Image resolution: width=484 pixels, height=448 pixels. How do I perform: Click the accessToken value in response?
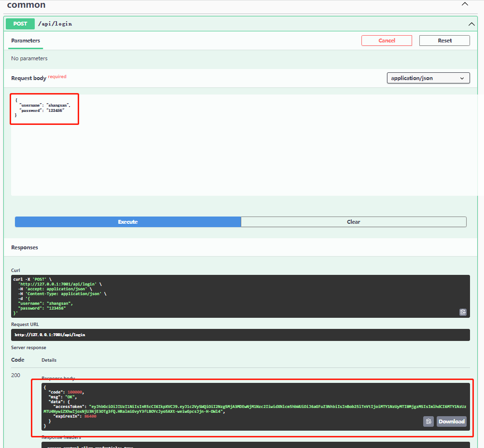point(255,409)
